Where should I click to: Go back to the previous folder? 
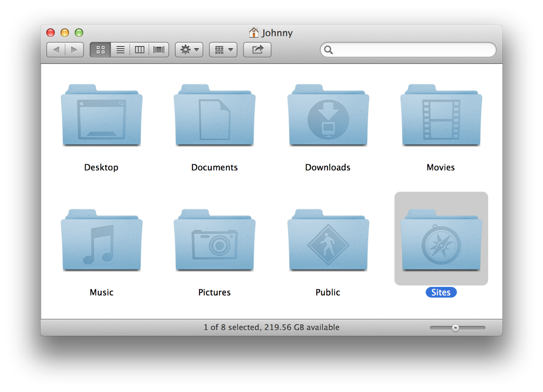56,50
